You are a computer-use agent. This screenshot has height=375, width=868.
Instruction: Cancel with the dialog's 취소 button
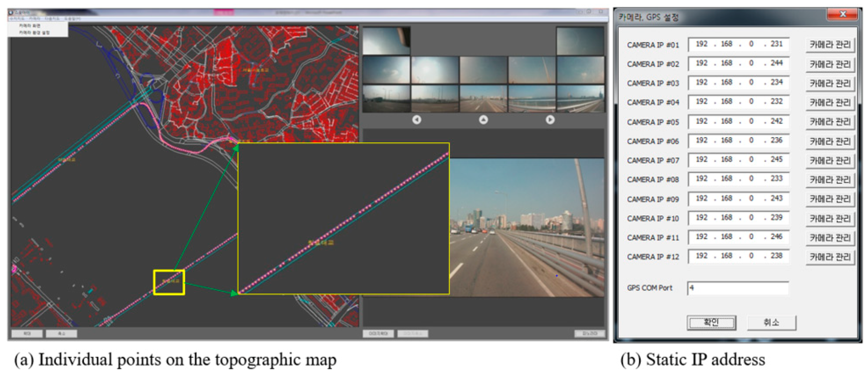coord(771,322)
